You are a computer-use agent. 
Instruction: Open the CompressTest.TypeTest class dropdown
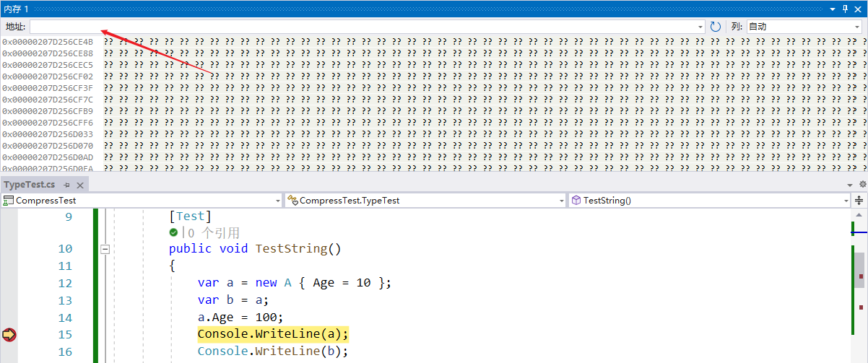click(x=425, y=201)
